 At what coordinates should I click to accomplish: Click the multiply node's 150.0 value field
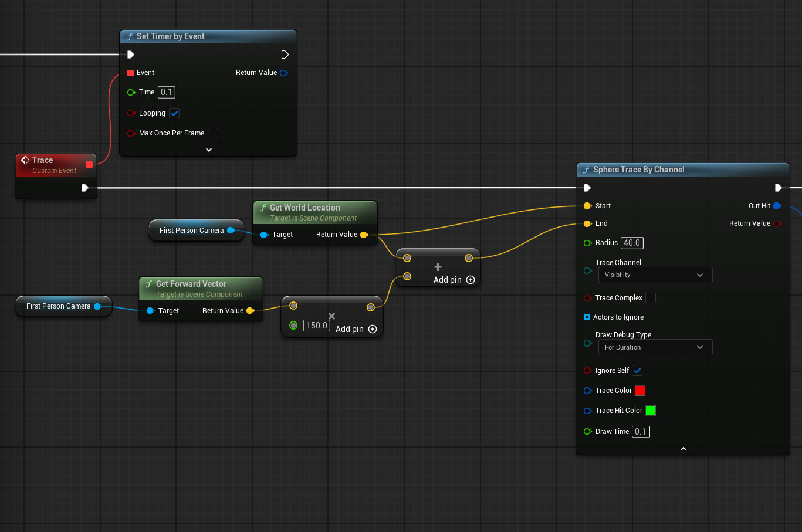(x=317, y=326)
